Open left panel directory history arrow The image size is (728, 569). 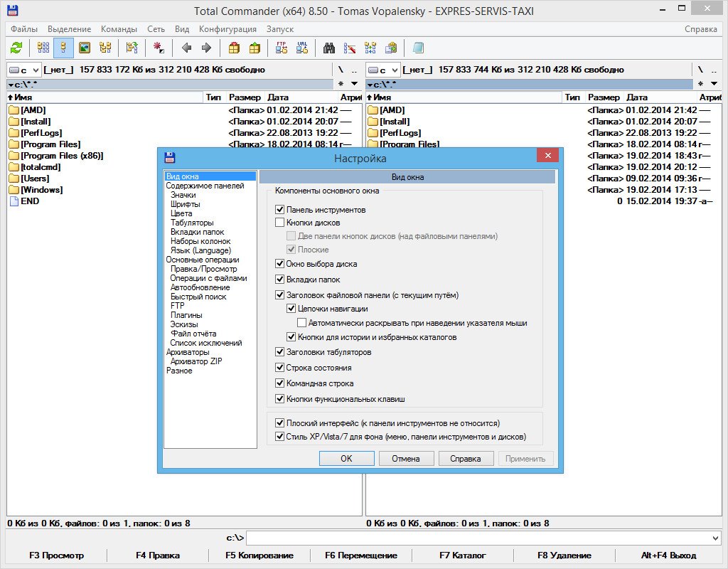pos(354,84)
